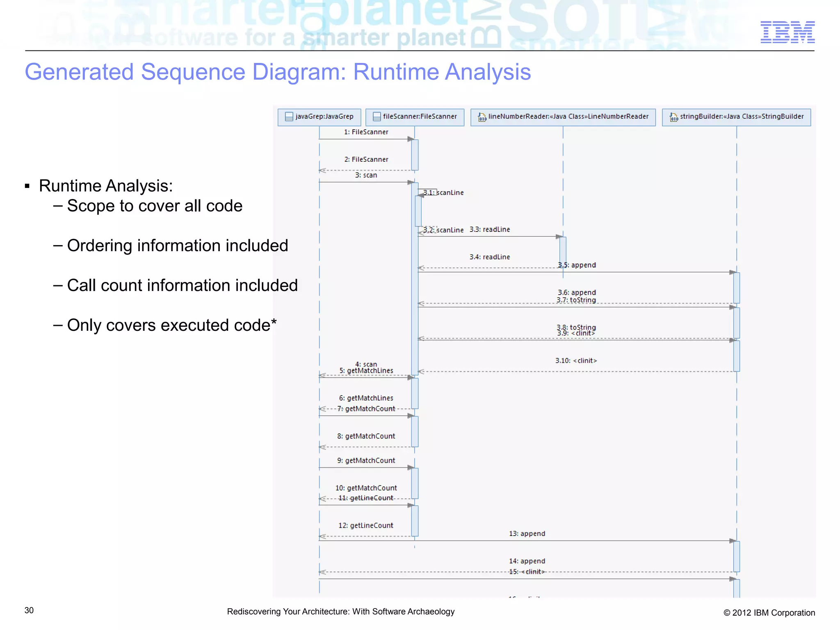Select the stringBuilder lifeline header

coord(736,117)
